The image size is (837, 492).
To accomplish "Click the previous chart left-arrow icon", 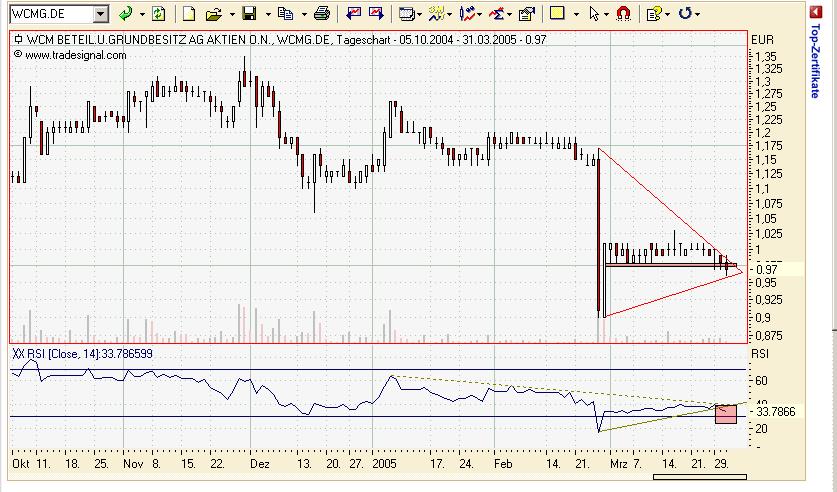I will 353,13.
